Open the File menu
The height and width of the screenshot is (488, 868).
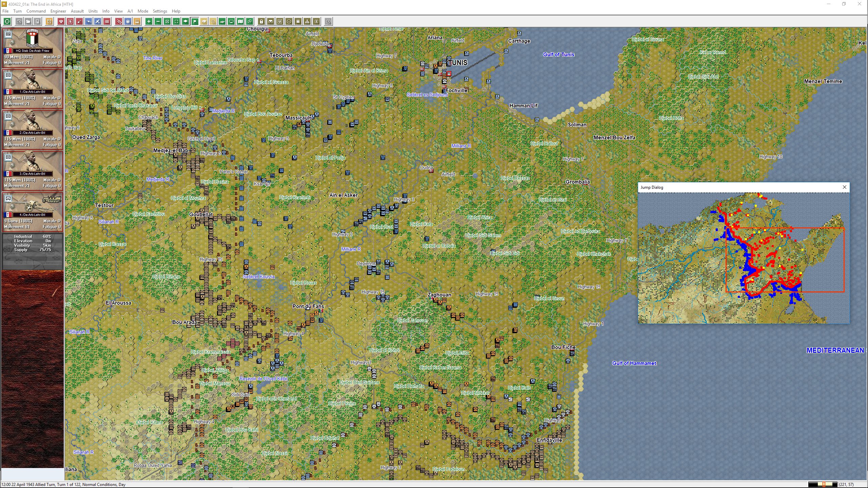pos(5,11)
